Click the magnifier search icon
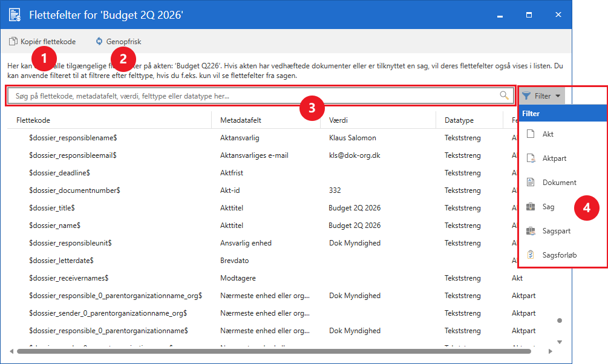The width and height of the screenshot is (608, 364). (504, 96)
